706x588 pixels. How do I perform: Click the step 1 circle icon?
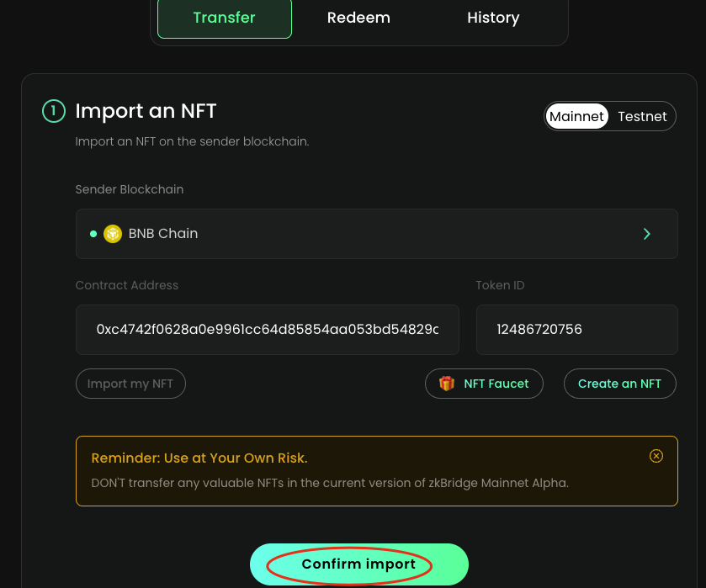[53, 111]
